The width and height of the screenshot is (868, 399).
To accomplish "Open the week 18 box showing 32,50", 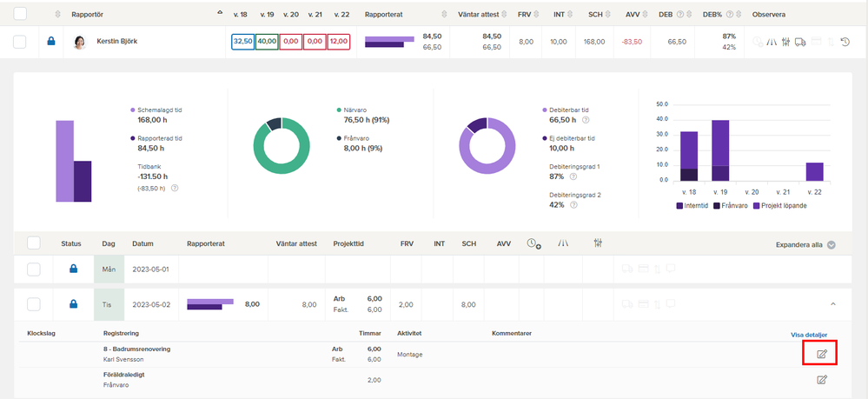I will point(242,42).
